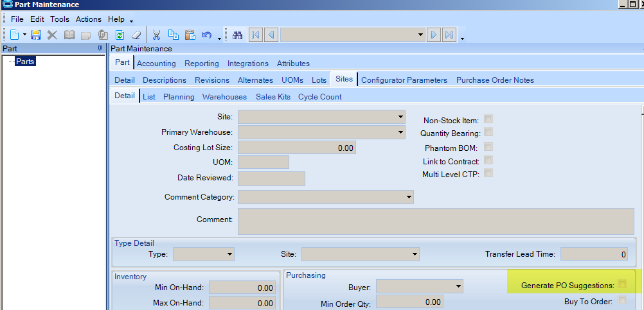The height and width of the screenshot is (310, 644).
Task: Go to next record
Action: pos(434,35)
